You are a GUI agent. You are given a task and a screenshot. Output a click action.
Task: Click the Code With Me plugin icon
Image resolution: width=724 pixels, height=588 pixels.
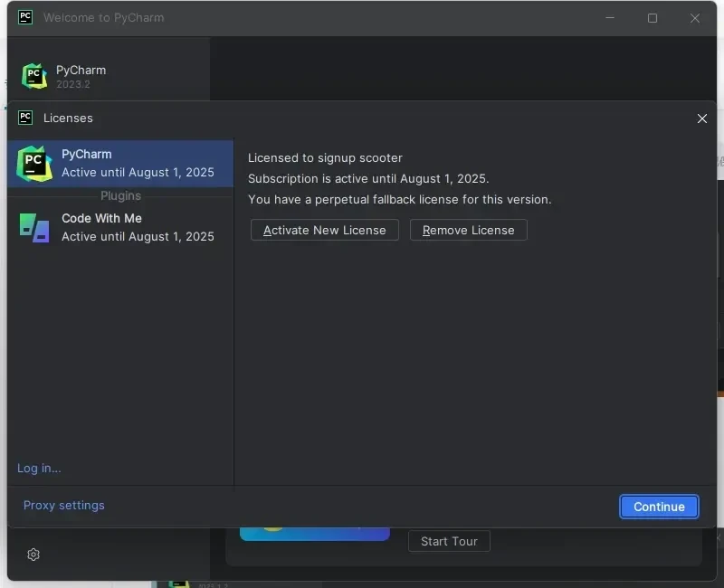[x=34, y=227]
